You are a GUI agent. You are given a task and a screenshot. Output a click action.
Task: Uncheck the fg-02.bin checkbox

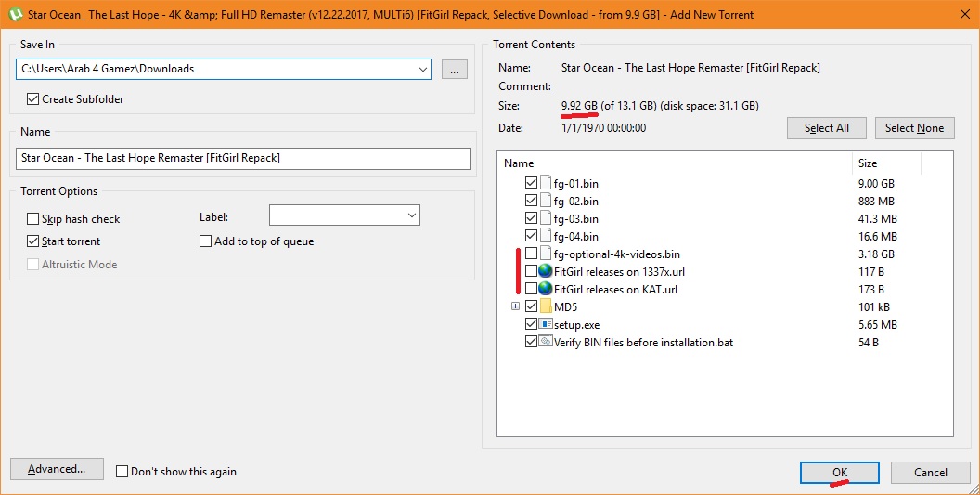coord(531,201)
